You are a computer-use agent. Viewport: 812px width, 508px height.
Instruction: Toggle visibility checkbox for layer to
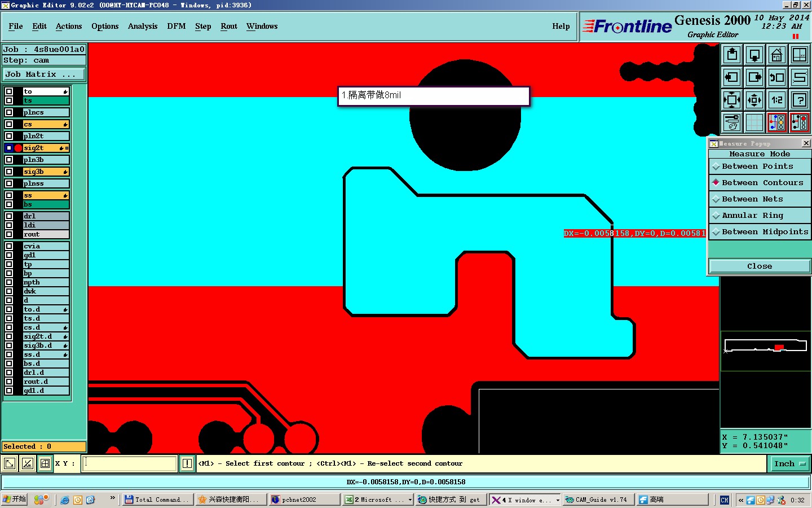pyautogui.click(x=9, y=91)
